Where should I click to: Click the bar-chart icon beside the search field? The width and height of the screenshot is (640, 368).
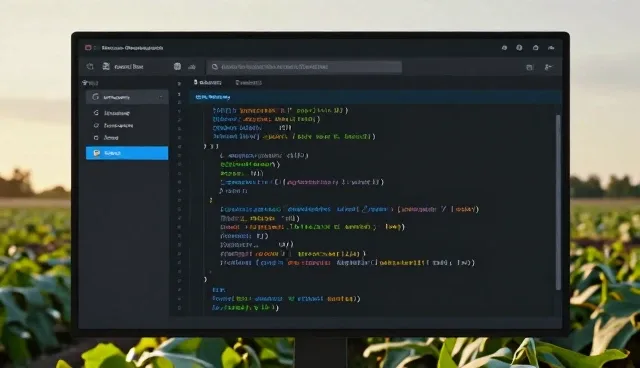pos(192,67)
